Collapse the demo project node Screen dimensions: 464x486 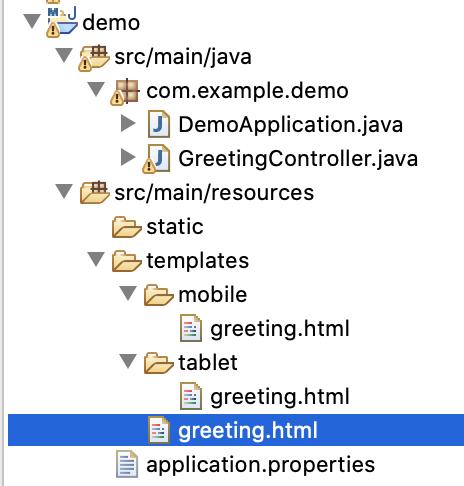tap(32, 21)
